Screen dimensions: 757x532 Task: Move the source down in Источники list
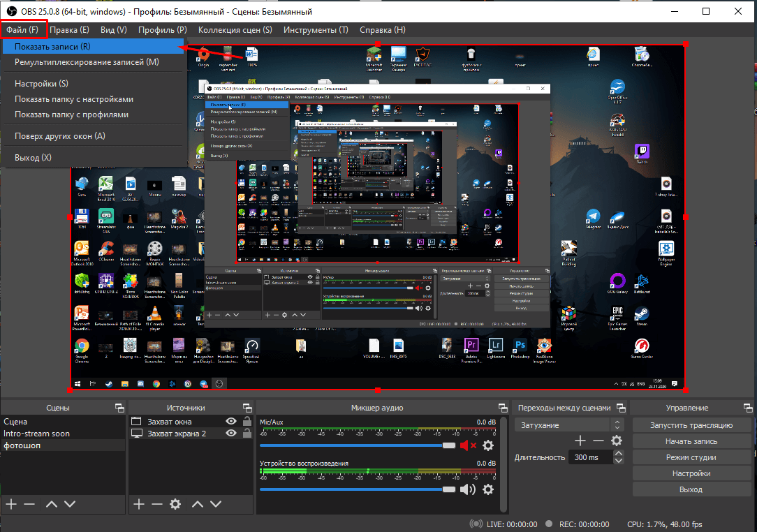[x=216, y=504]
